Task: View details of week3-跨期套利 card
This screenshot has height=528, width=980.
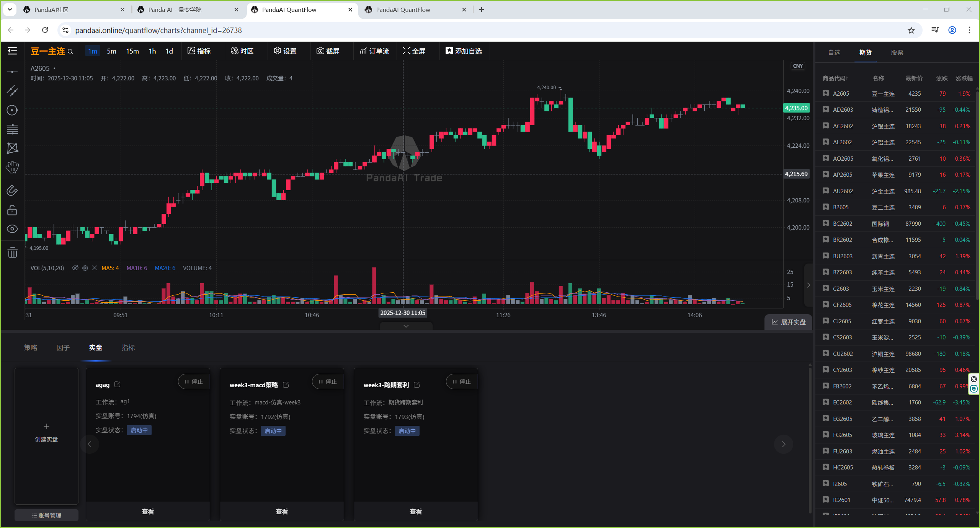Action: pyautogui.click(x=416, y=512)
